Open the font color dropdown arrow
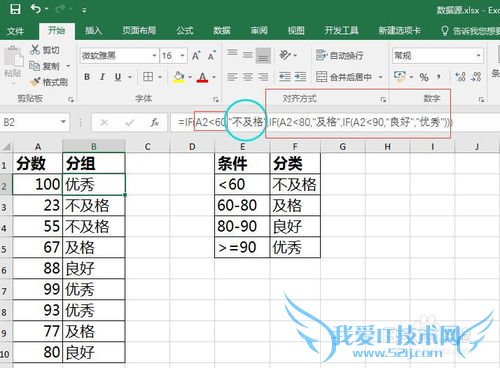Image resolution: width=500 pixels, height=368 pixels. [214, 77]
